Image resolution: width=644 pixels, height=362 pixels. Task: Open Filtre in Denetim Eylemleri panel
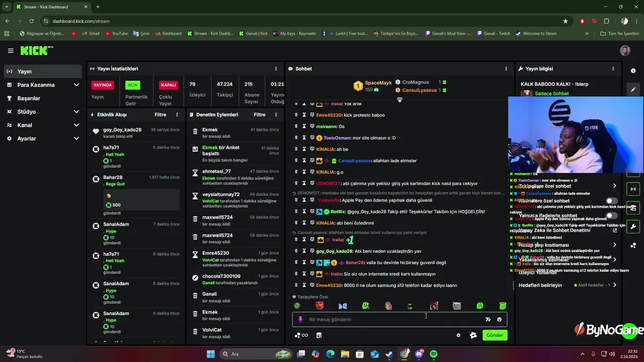(260, 115)
